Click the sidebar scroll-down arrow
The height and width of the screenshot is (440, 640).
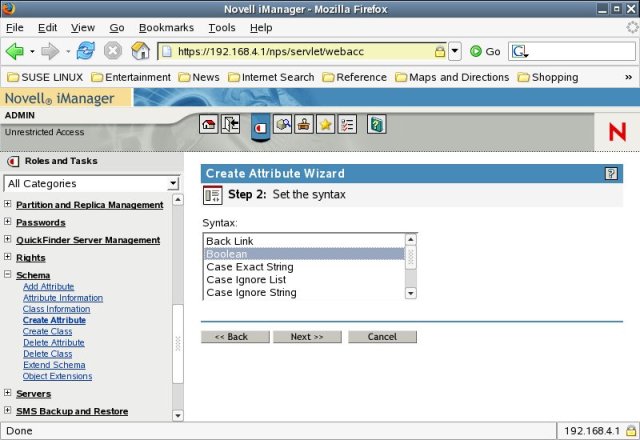(178, 416)
